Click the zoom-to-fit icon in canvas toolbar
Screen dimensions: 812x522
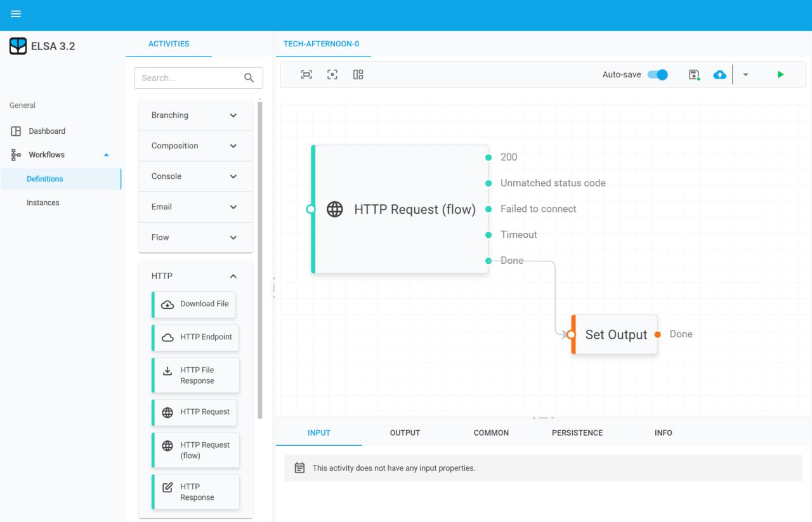306,75
